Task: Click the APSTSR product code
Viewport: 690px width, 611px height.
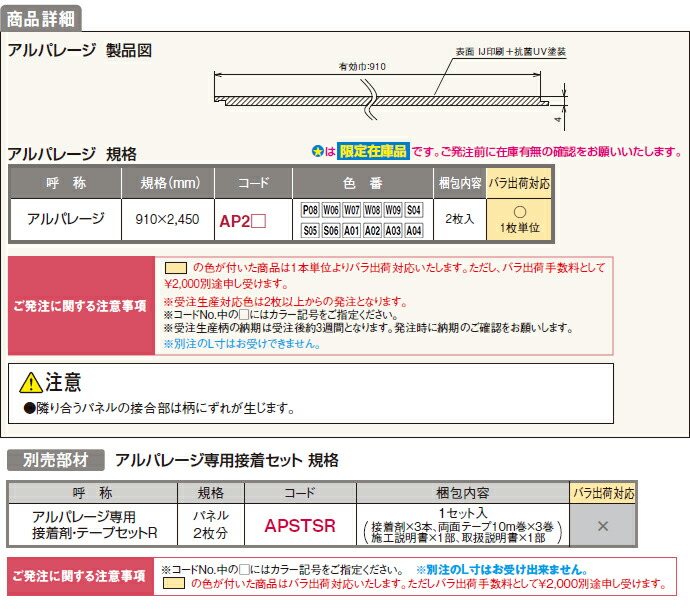Action: [300, 525]
